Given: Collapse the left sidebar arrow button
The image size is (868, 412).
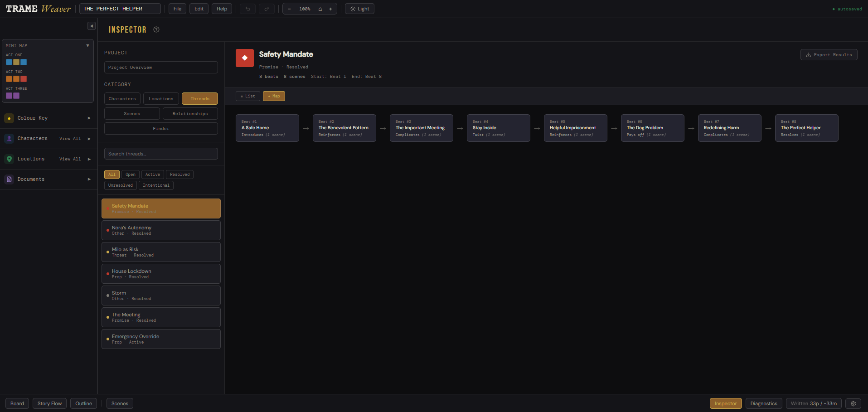Looking at the screenshot, I should click(92, 26).
